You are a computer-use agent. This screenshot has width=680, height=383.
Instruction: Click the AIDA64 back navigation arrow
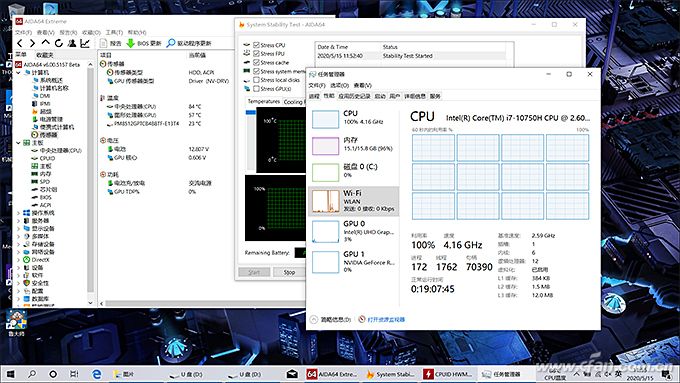click(x=20, y=43)
